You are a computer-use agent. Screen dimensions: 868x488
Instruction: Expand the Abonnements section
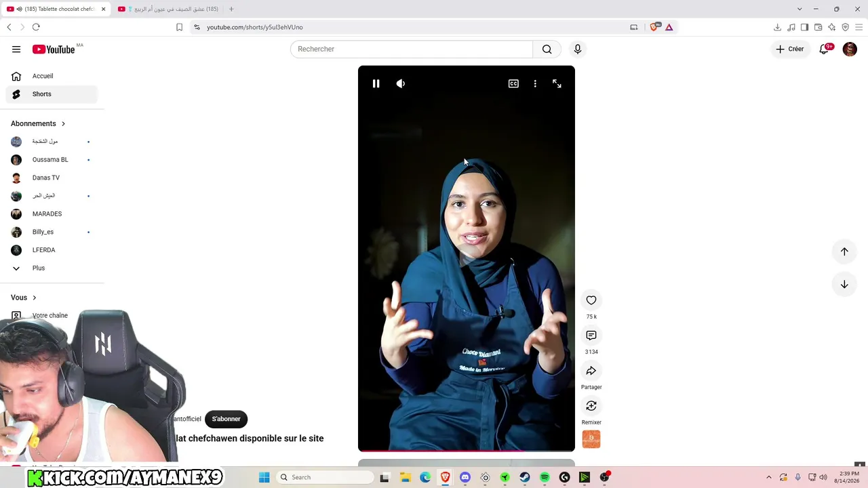pyautogui.click(x=38, y=123)
